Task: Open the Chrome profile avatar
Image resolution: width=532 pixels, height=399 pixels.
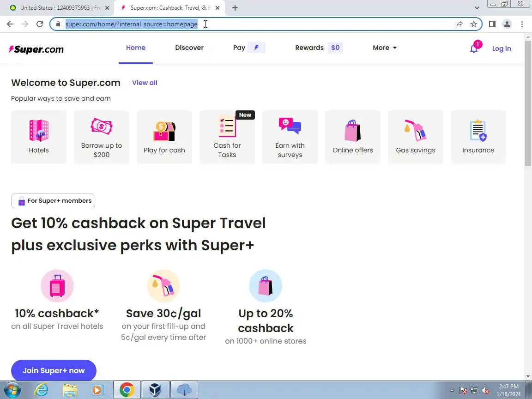Action: (507, 24)
